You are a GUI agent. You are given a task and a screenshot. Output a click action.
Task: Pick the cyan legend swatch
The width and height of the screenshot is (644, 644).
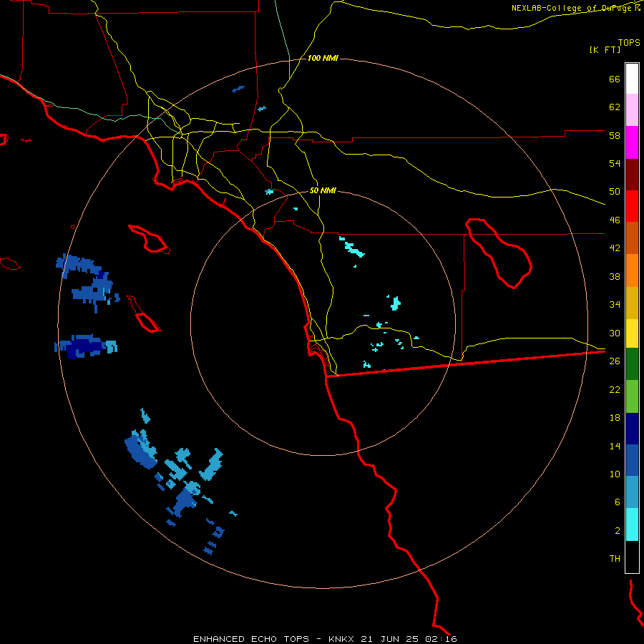click(x=632, y=525)
